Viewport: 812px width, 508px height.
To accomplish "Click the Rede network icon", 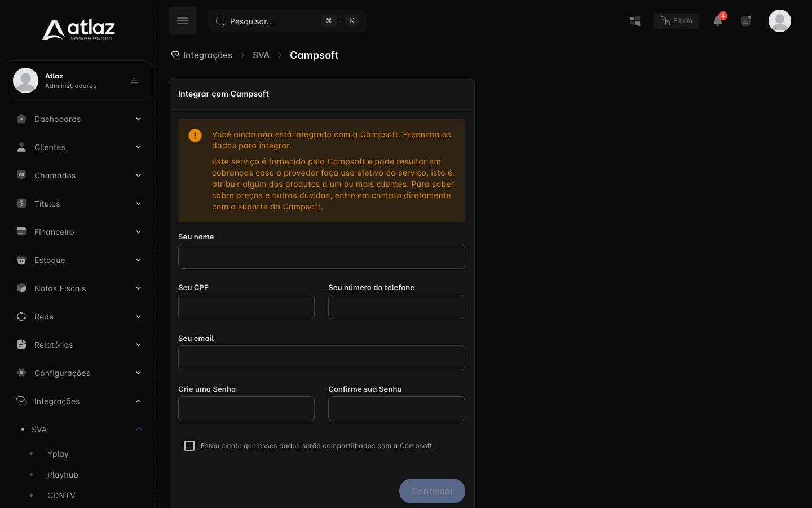I will pyautogui.click(x=21, y=317).
